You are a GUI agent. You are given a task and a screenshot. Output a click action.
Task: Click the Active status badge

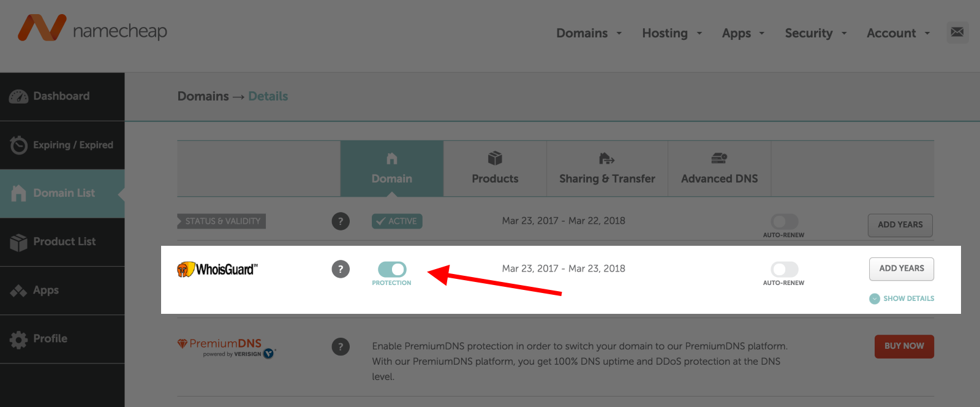pyautogui.click(x=397, y=221)
